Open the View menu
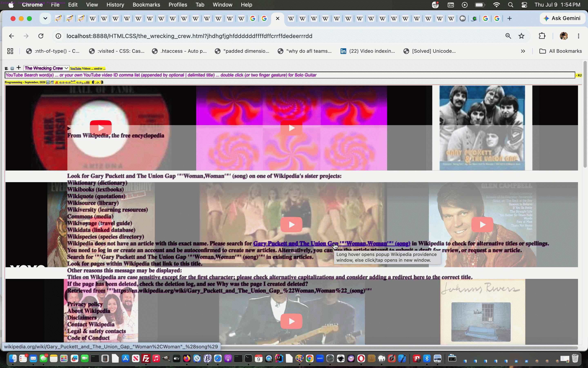Image resolution: width=588 pixels, height=368 pixels. click(x=92, y=5)
